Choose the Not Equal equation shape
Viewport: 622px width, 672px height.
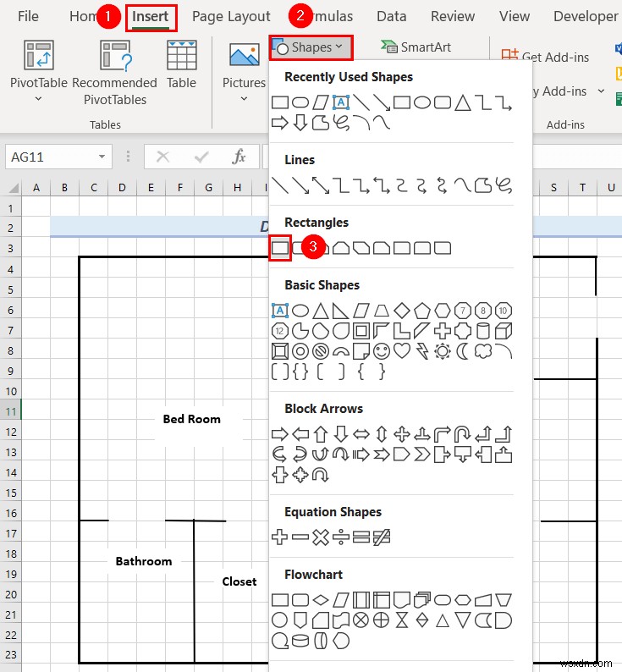pos(382,537)
